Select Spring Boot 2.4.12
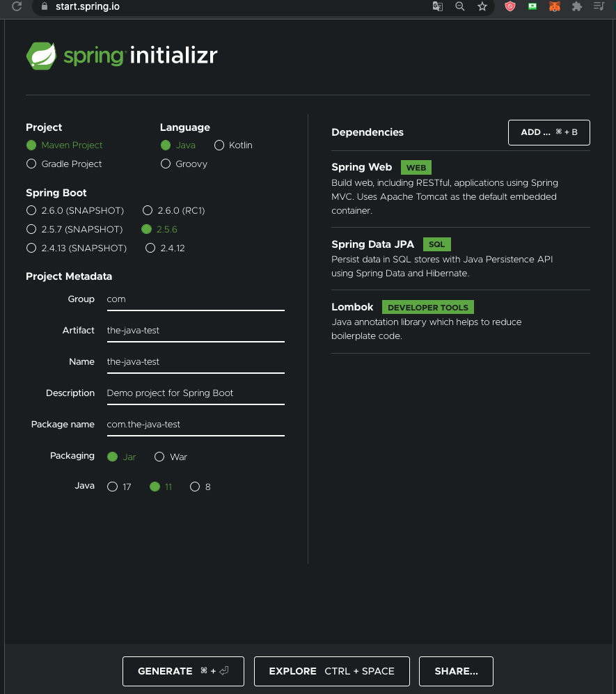Screen dimensions: 616x694 tap(165, 248)
